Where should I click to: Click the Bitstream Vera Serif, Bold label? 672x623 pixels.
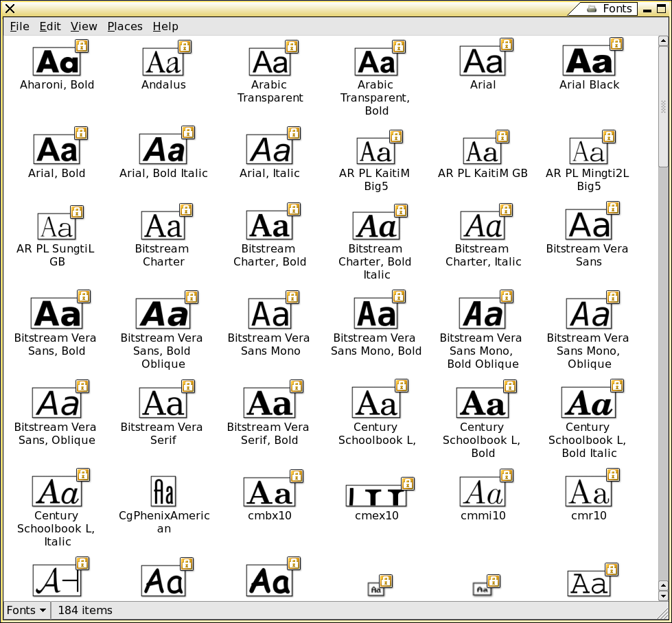268,434
